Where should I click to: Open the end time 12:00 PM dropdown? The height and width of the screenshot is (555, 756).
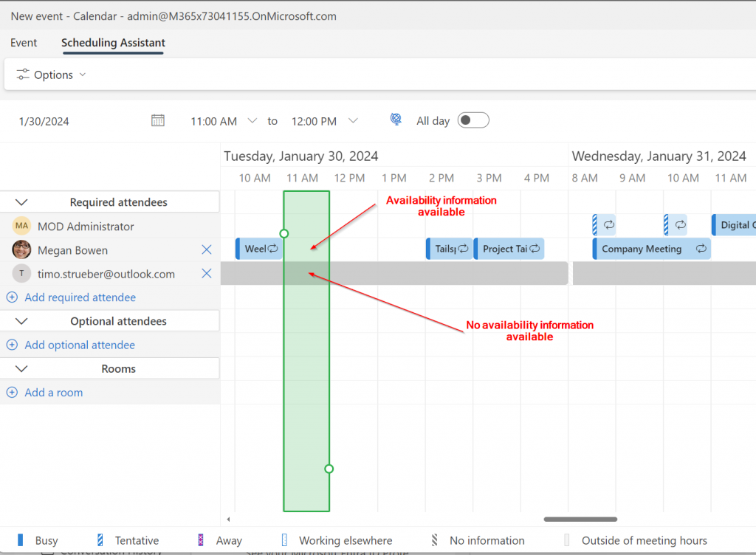353,121
